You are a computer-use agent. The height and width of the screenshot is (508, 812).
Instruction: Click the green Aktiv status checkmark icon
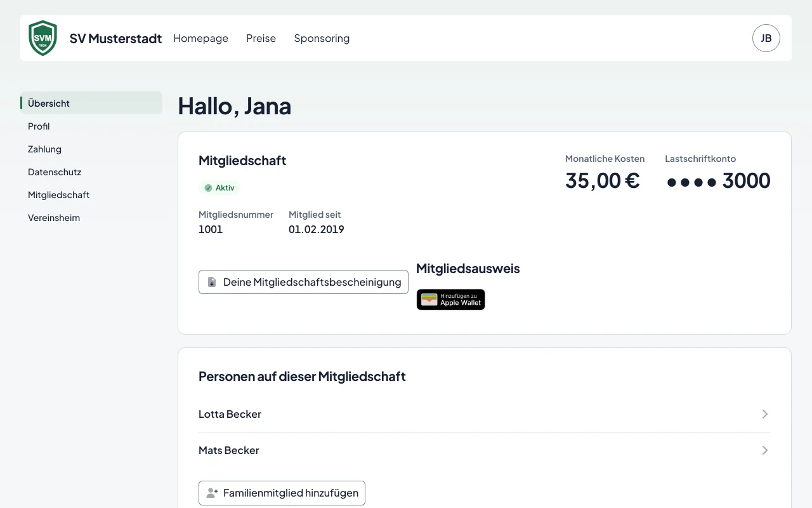click(x=208, y=188)
